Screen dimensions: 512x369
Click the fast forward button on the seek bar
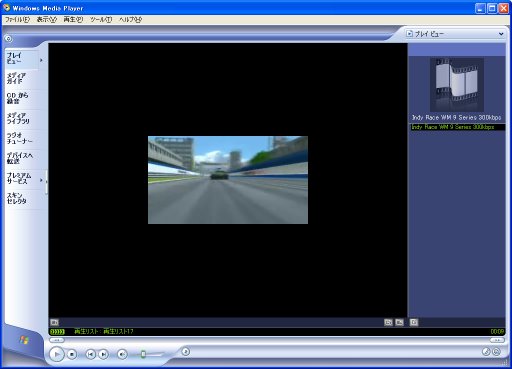pyautogui.click(x=497, y=340)
